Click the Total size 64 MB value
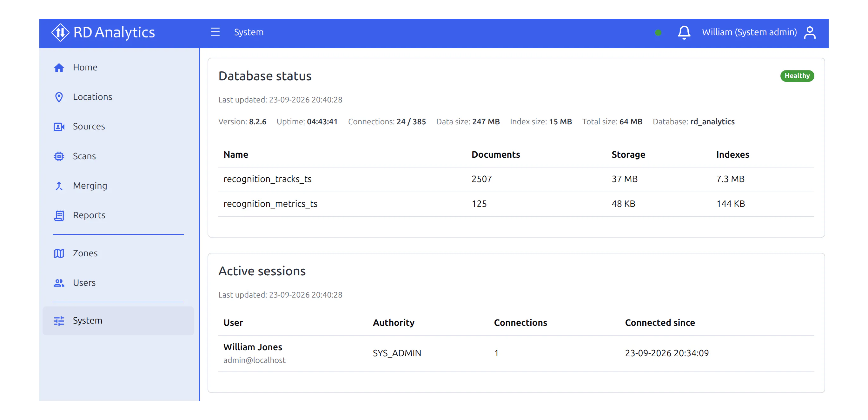The image size is (868, 420). pyautogui.click(x=631, y=121)
